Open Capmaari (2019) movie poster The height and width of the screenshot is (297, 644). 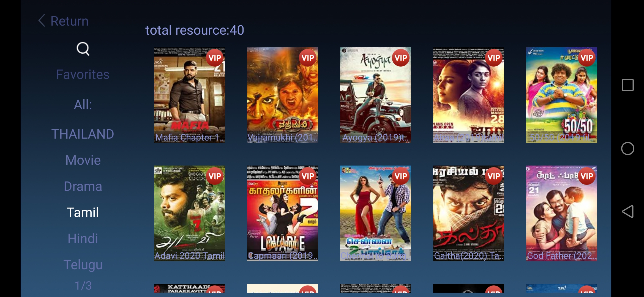click(283, 213)
